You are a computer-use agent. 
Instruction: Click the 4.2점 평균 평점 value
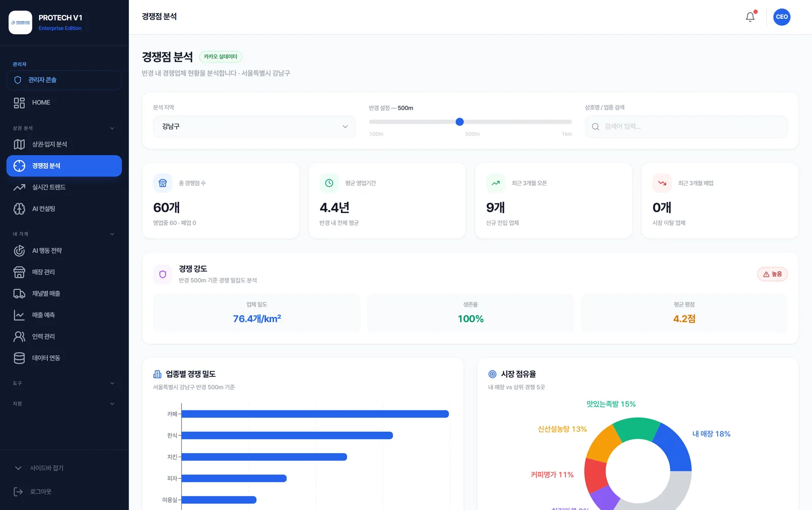point(684,319)
